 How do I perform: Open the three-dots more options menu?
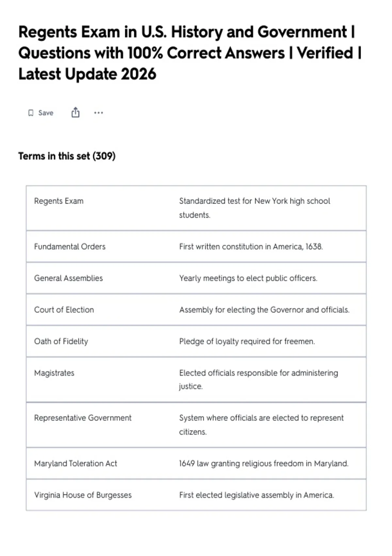pos(98,113)
